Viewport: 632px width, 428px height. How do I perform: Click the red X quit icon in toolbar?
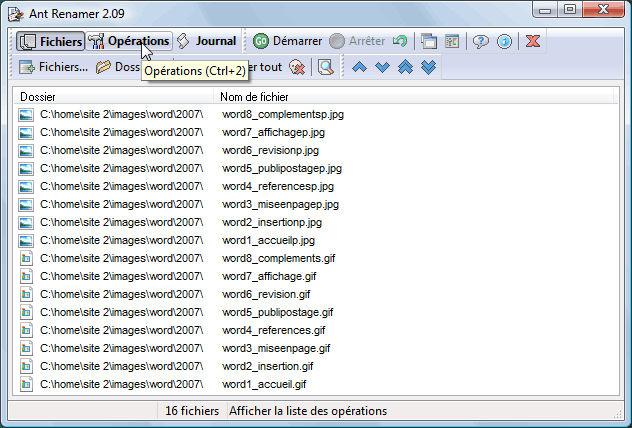[534, 41]
